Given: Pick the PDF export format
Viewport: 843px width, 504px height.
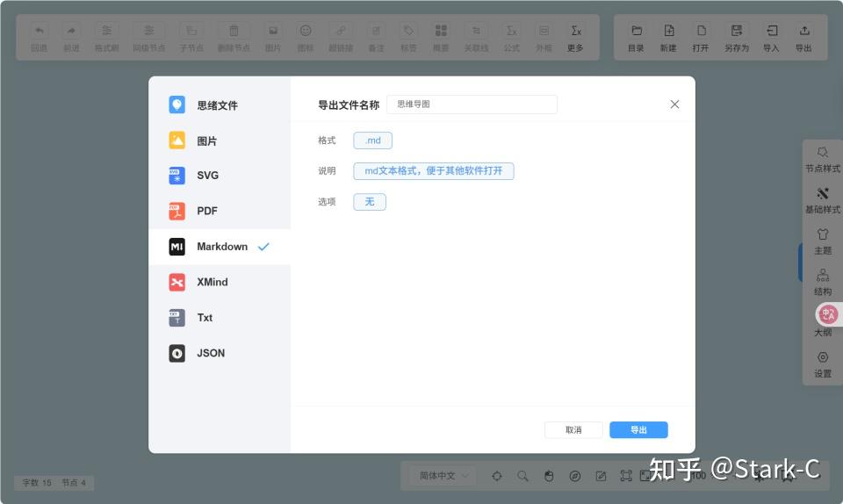Looking at the screenshot, I should pyautogui.click(x=206, y=211).
